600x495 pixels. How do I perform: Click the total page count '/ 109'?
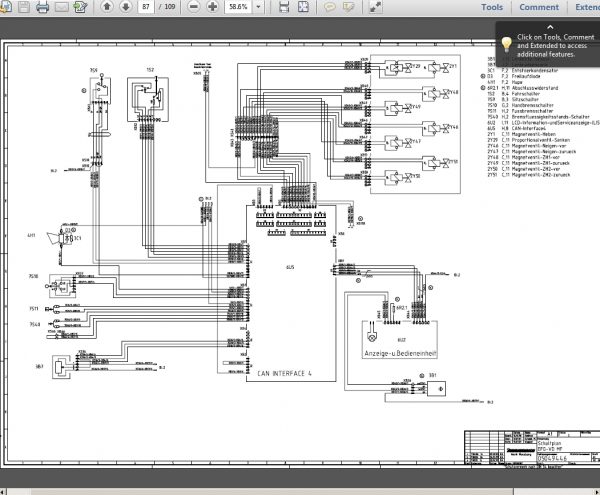pyautogui.click(x=167, y=7)
